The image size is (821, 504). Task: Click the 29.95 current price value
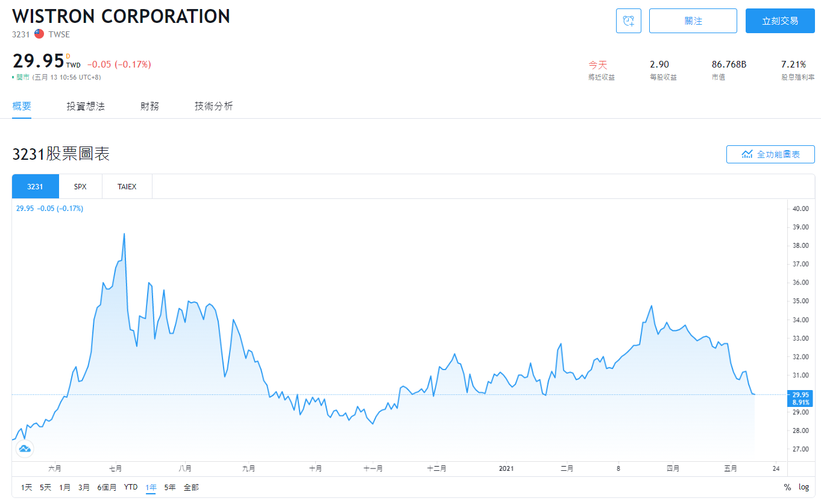pos(38,61)
